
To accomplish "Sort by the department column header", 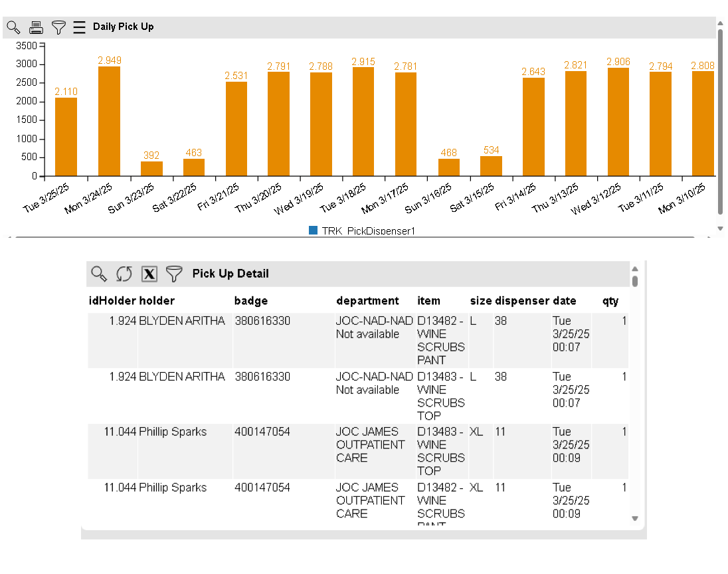I will click(x=367, y=301).
